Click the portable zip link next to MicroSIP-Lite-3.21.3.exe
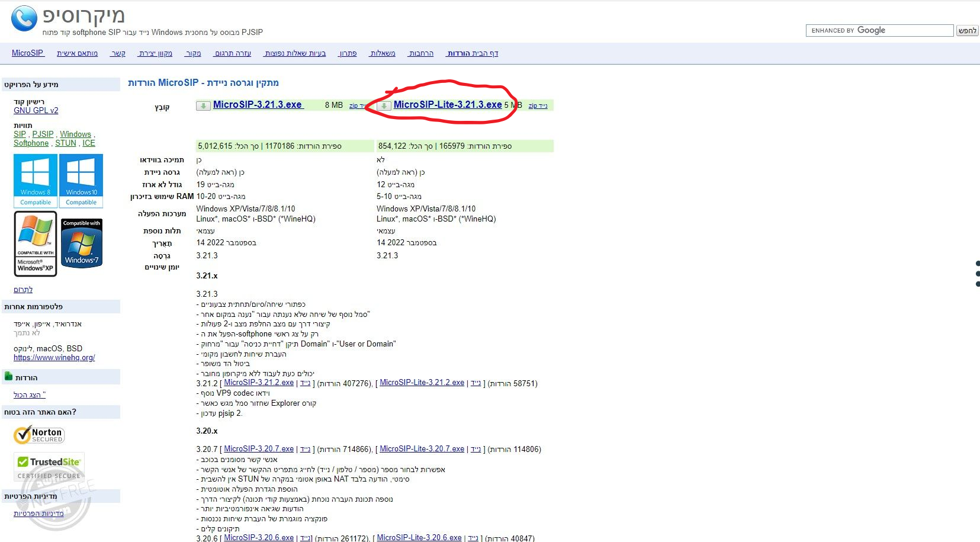Viewport: 980px width, 542px height. [x=538, y=106]
